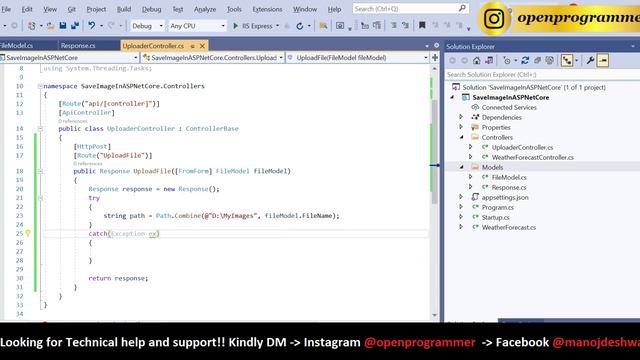
Task: Toggle the bookmark icon in toolbar
Action: pos(422,26)
